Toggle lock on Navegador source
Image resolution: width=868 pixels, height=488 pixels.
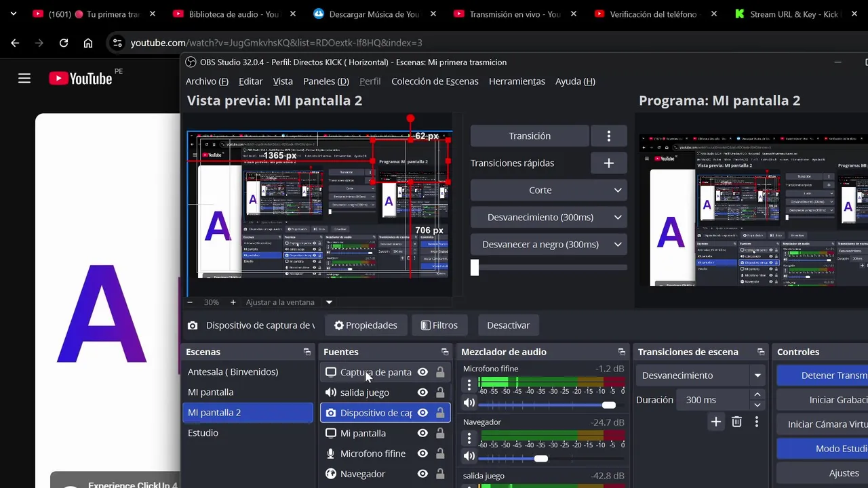point(440,474)
